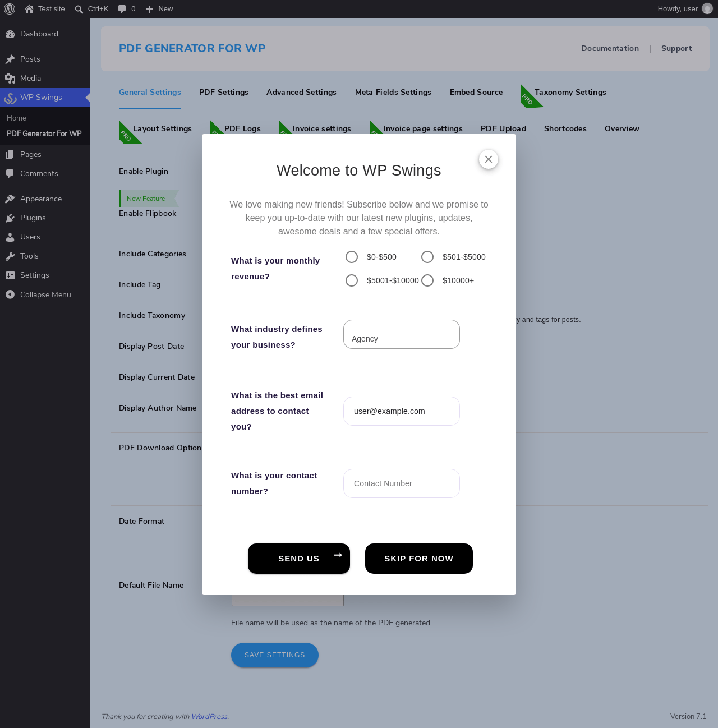
Task: Click the New plus icon
Action: 149,9
